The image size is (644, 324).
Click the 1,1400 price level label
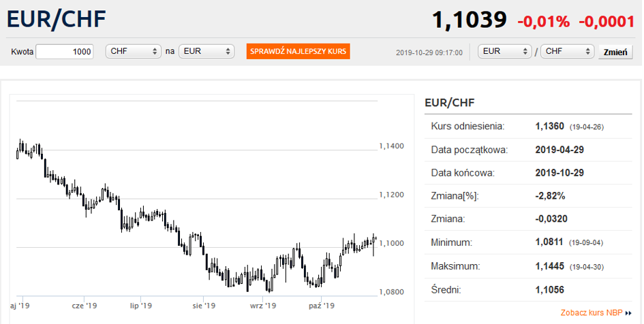pyautogui.click(x=391, y=146)
